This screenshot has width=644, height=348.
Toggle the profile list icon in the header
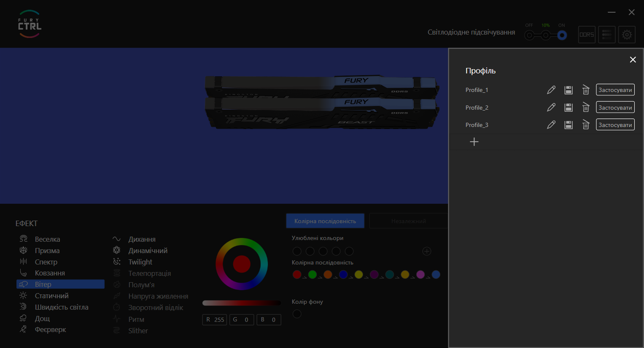click(607, 35)
